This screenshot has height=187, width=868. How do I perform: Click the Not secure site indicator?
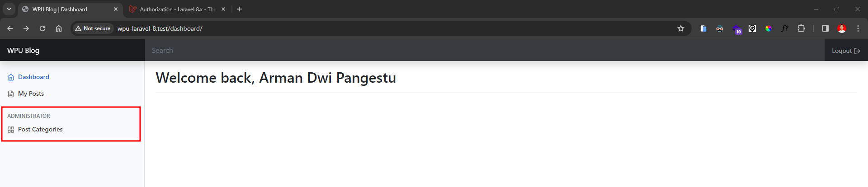[x=93, y=28]
